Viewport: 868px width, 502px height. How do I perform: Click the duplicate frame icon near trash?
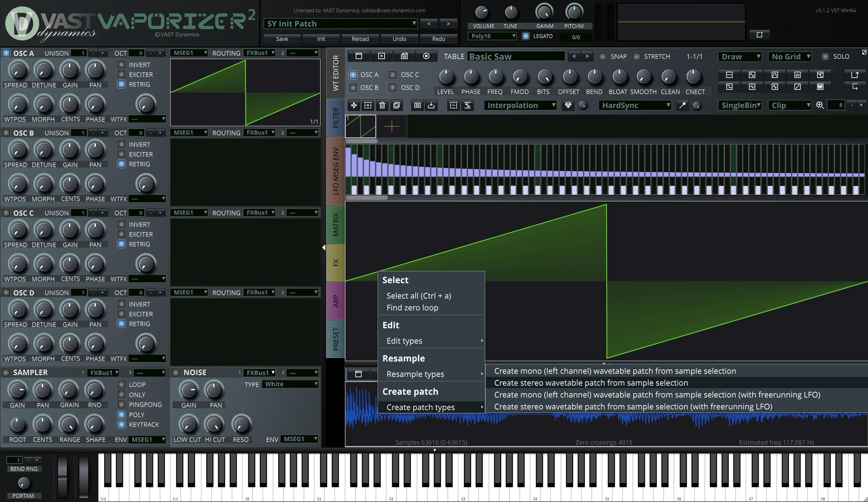[x=396, y=105]
